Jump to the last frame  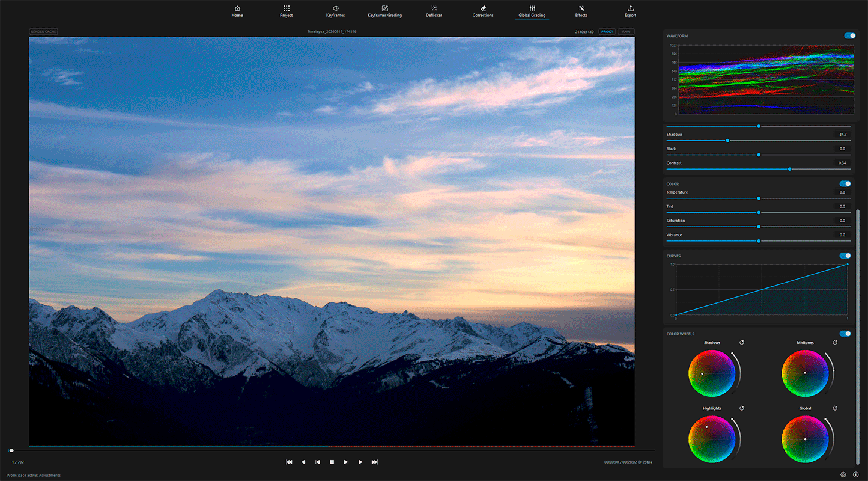pyautogui.click(x=375, y=462)
